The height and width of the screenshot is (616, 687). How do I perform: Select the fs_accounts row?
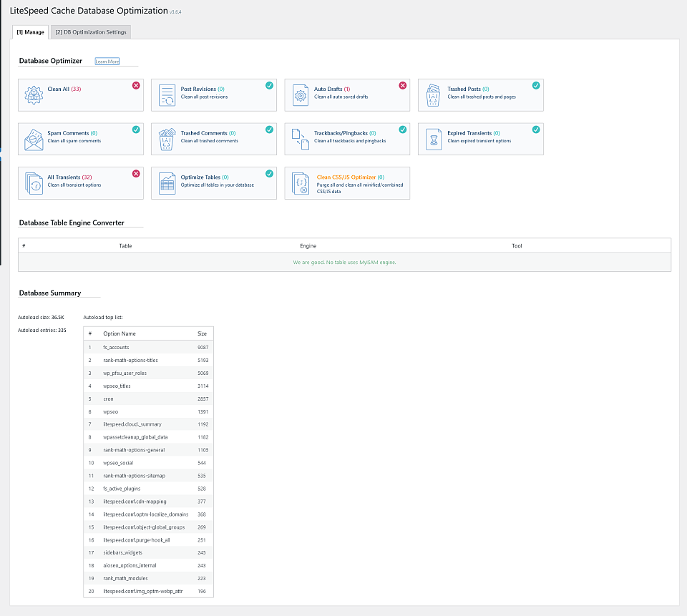point(149,347)
